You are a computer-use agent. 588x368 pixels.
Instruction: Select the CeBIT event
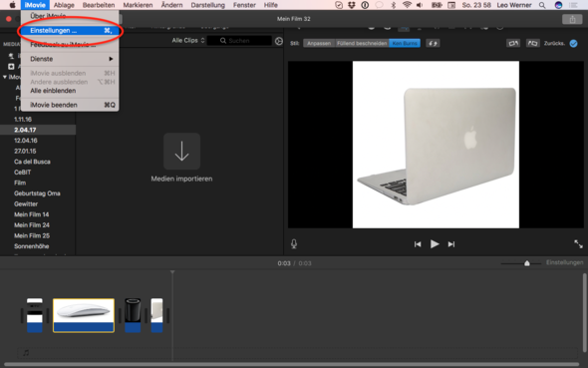coord(23,173)
